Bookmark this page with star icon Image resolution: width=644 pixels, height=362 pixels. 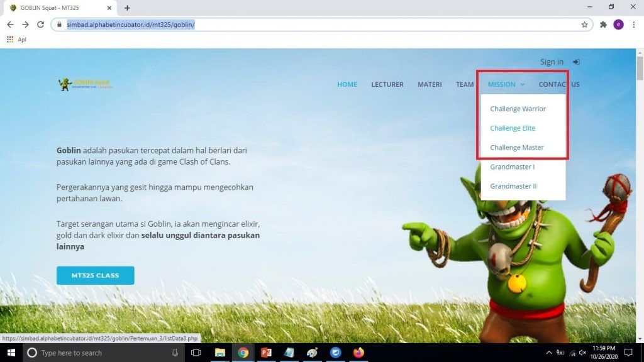[x=584, y=25]
